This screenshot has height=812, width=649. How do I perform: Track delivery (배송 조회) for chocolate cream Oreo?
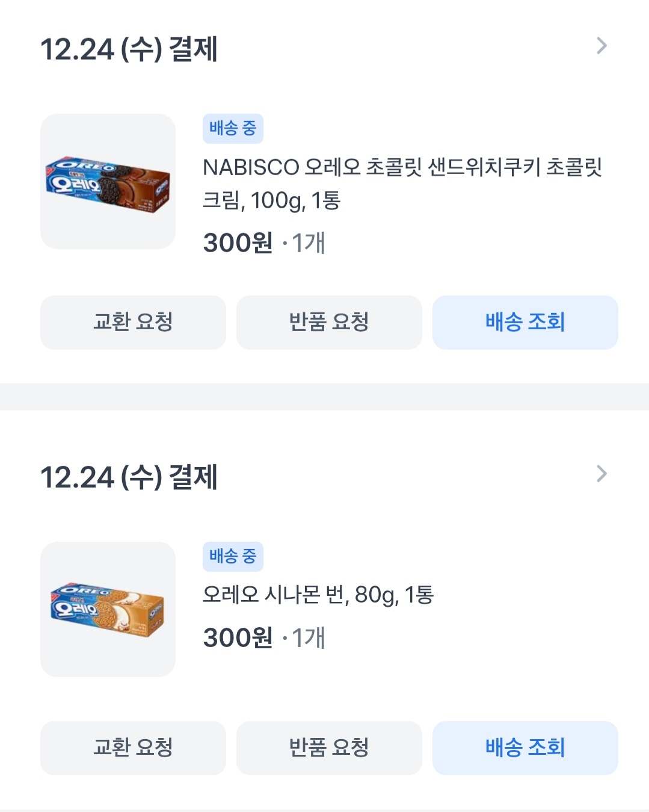[525, 322]
